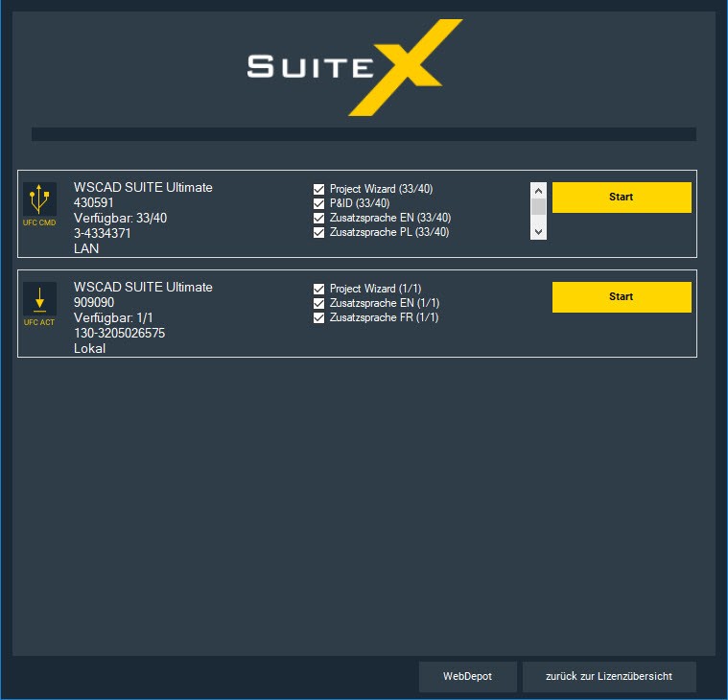Viewport: 728px width, 700px height.
Task: Open the WebDepot button
Action: pyautogui.click(x=467, y=676)
